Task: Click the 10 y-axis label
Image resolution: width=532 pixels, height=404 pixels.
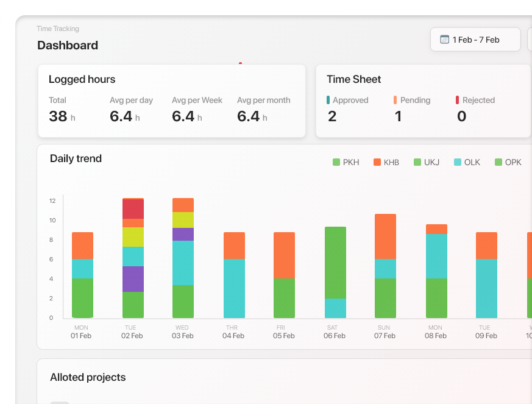Action: point(52,221)
